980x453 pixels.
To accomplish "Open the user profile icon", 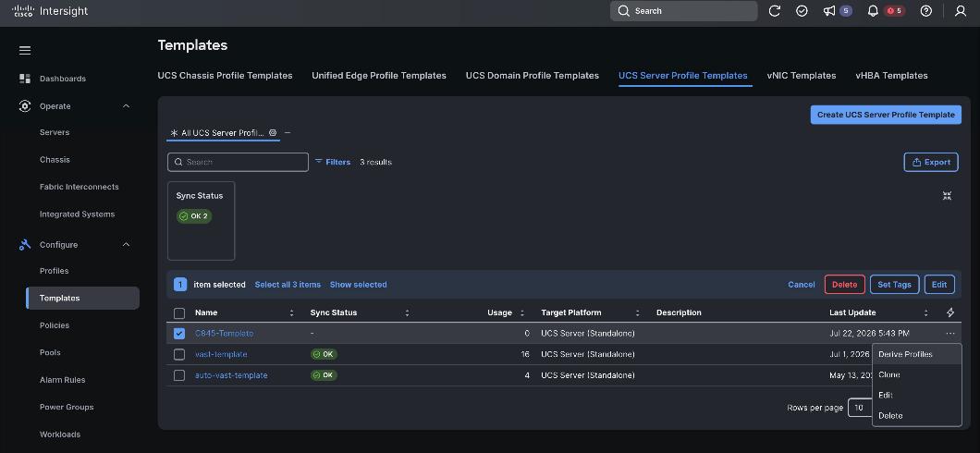I will [x=961, y=10].
